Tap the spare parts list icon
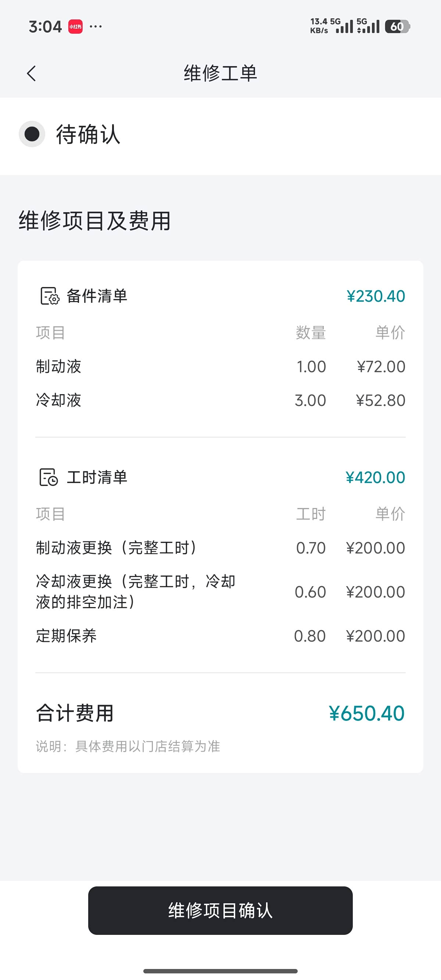 tap(50, 296)
